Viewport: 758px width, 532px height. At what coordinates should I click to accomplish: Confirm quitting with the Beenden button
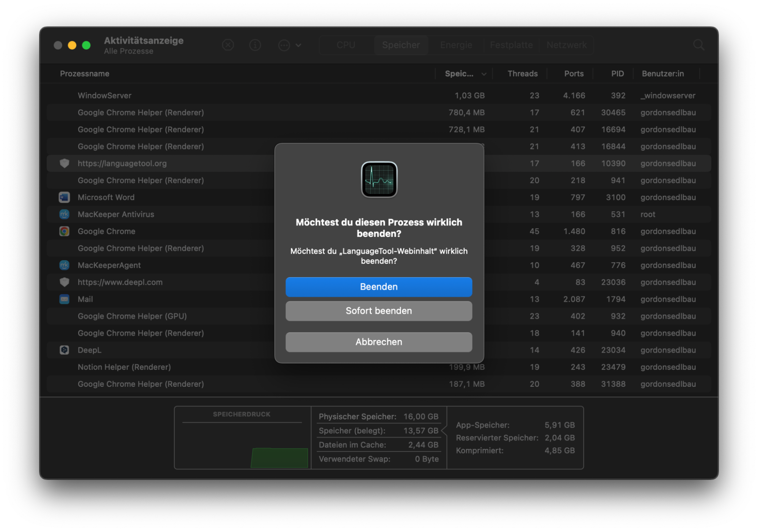[x=378, y=287]
